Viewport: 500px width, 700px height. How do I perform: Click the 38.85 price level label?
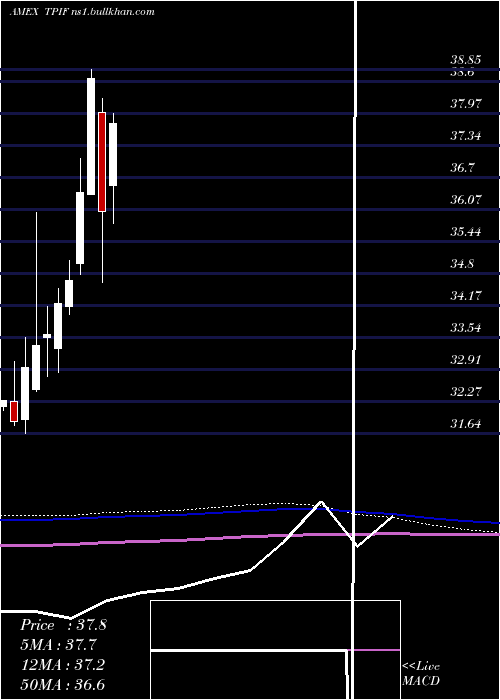point(466,59)
